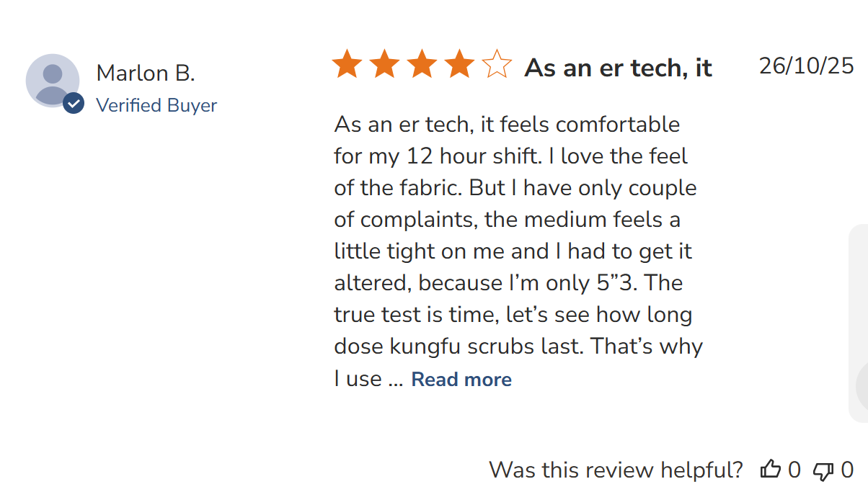Click the review title "As an er tech, it"
The width and height of the screenshot is (868, 497).
pos(618,68)
